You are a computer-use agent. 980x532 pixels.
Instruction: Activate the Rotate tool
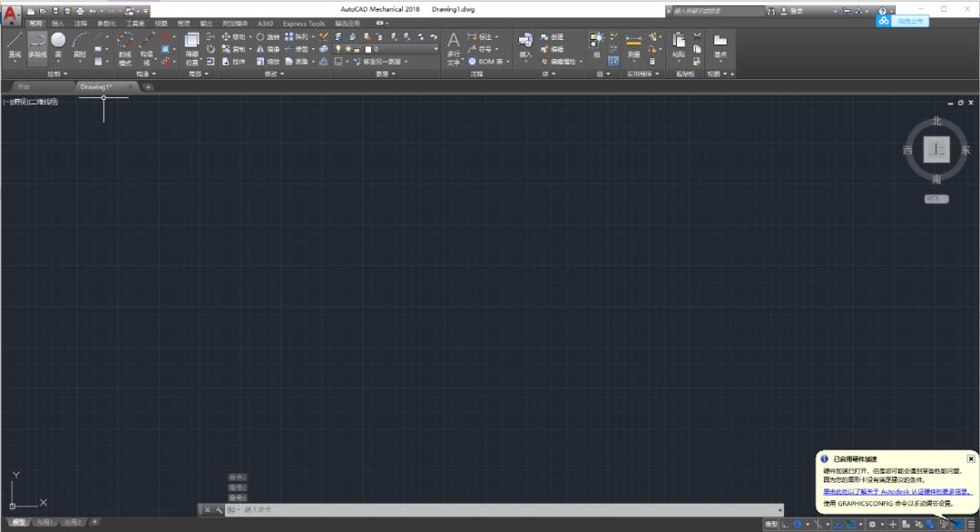[x=260, y=36]
